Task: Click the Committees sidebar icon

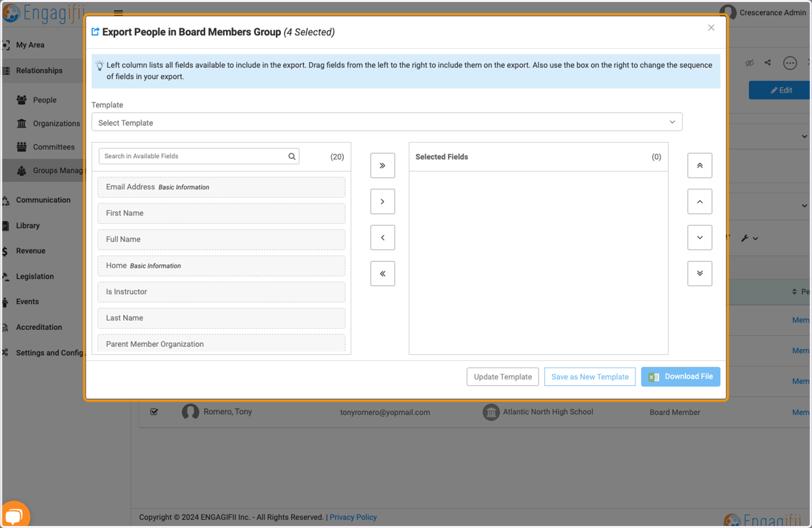Action: pyautogui.click(x=22, y=147)
